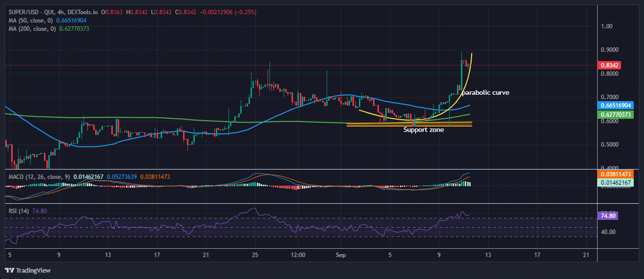Click the MA 200 value 0.62770373 in legend
Image resolution: width=644 pixels, height=279 pixels.
pyautogui.click(x=74, y=29)
